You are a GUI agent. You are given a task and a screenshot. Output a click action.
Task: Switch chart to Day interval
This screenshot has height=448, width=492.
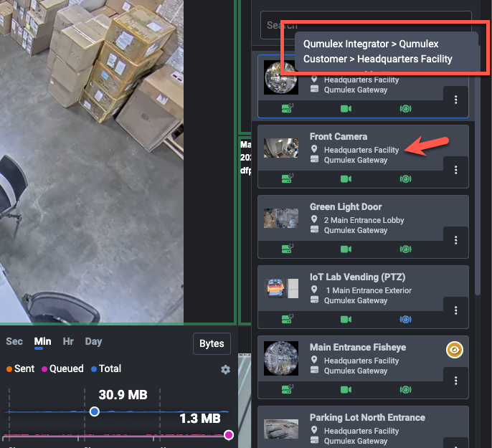(x=93, y=341)
